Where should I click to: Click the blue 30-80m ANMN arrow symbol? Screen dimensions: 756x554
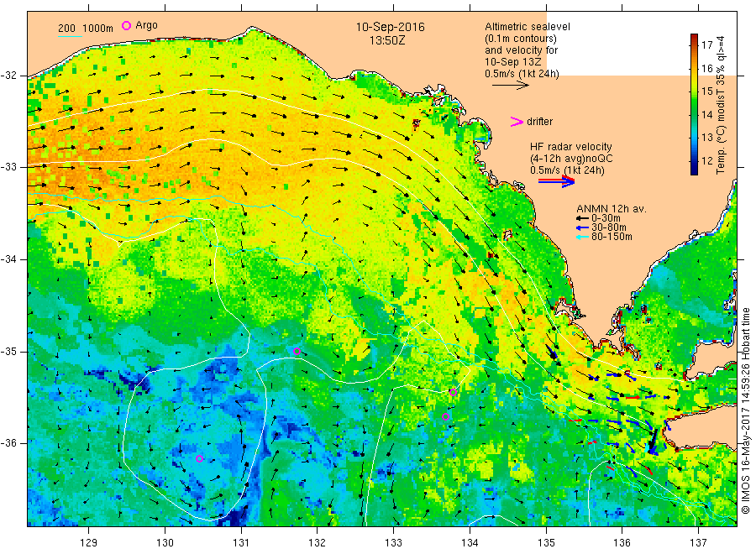[582, 227]
